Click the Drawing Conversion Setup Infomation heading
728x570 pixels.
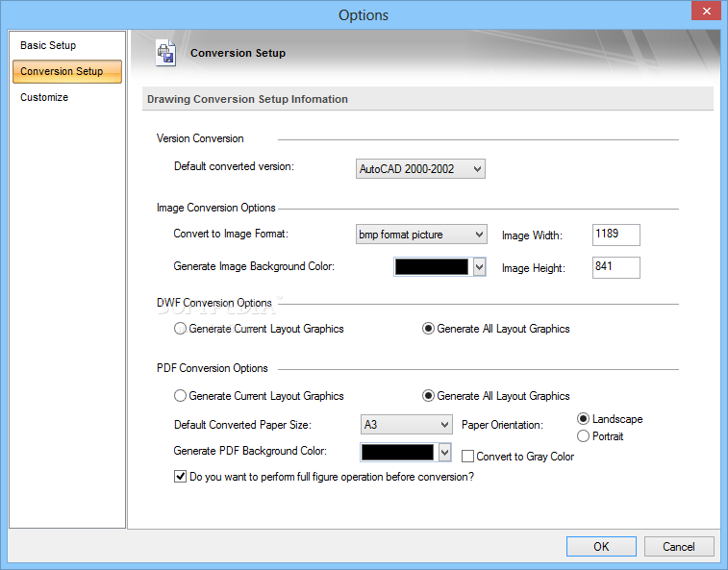(x=247, y=99)
